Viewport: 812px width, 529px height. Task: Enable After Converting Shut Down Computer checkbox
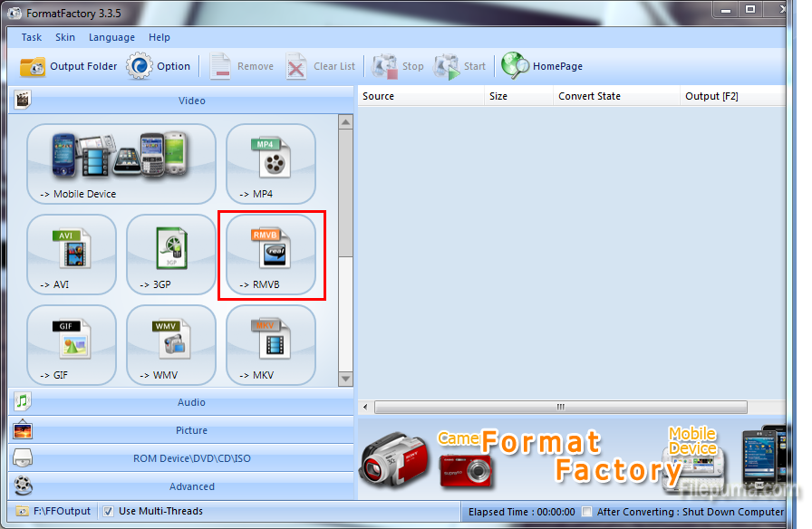pyautogui.click(x=587, y=512)
